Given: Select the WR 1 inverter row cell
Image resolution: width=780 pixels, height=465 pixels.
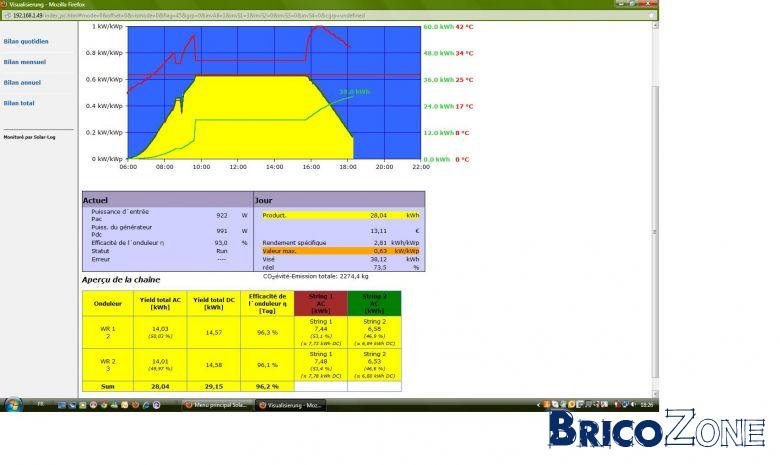Looking at the screenshot, I should (108, 332).
